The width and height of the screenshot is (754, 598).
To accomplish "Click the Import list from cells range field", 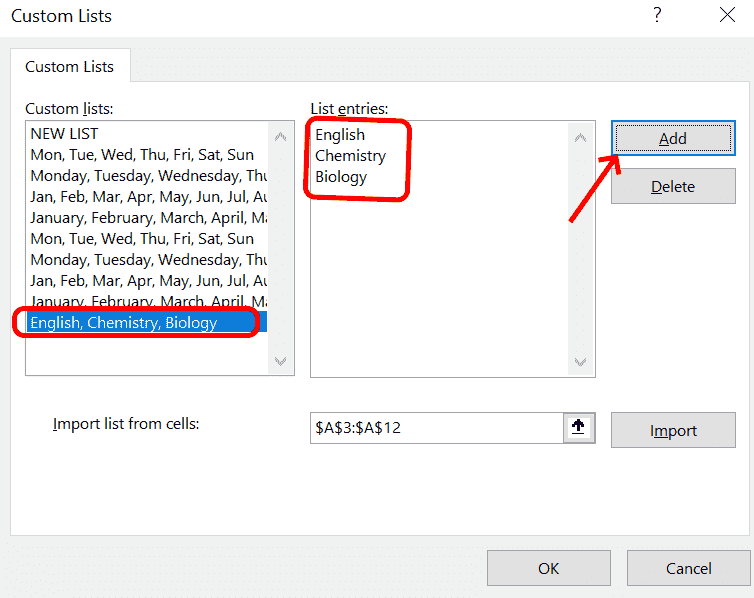I will click(x=435, y=428).
